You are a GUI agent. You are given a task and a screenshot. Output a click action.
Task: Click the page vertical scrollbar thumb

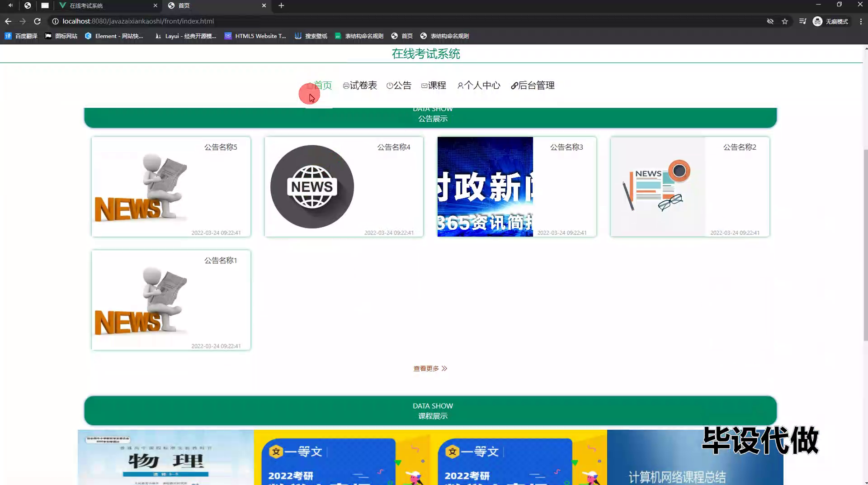(865, 244)
